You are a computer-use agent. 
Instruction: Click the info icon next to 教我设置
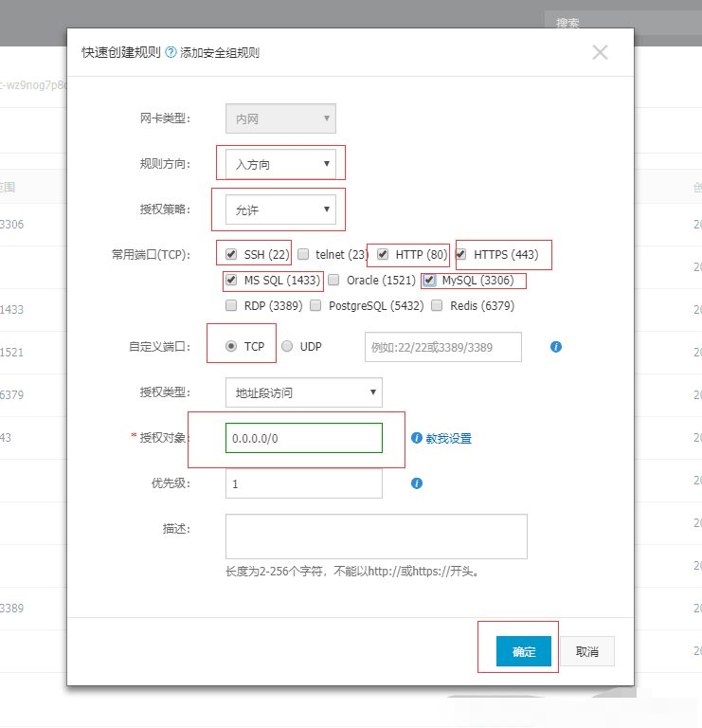tap(416, 438)
